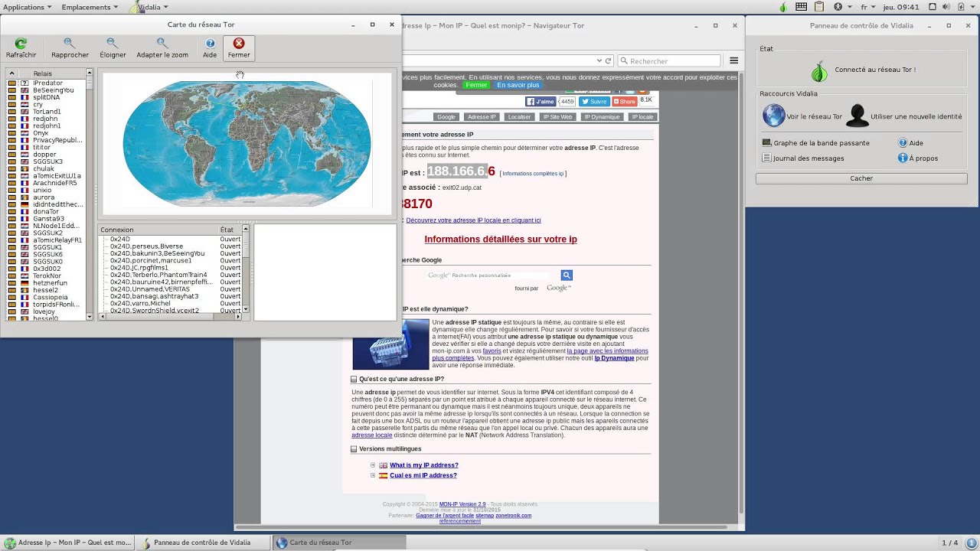Open Graphe de la bande passante

pos(816,143)
